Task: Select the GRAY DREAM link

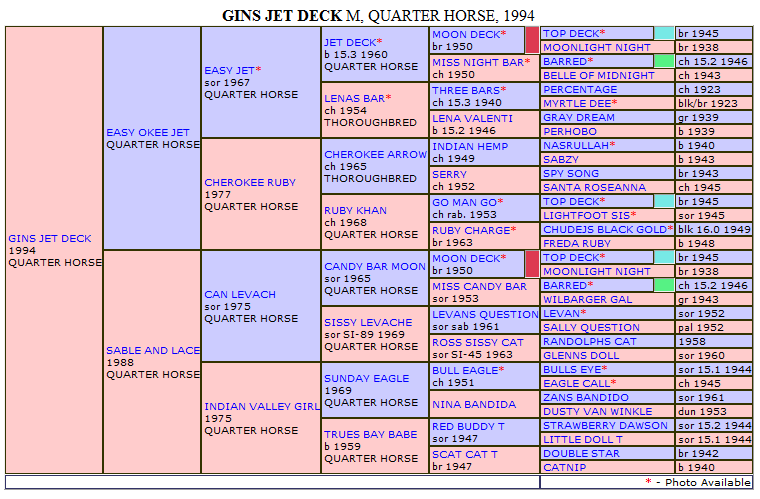Action: coord(579,118)
